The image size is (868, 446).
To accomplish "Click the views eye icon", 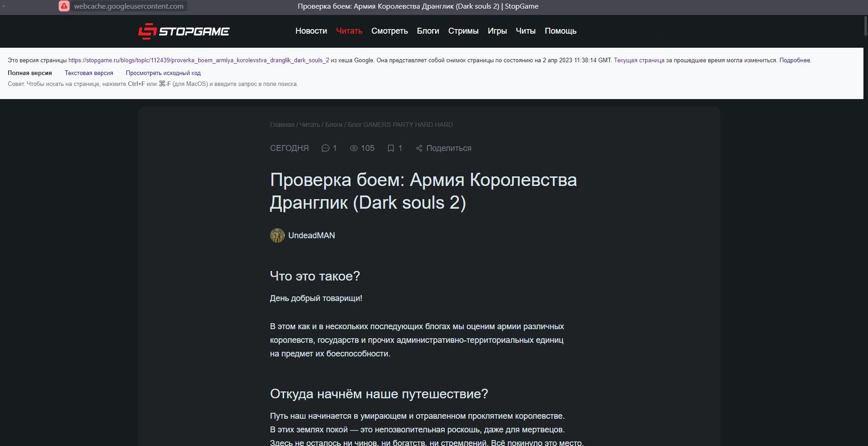I will tap(354, 148).
